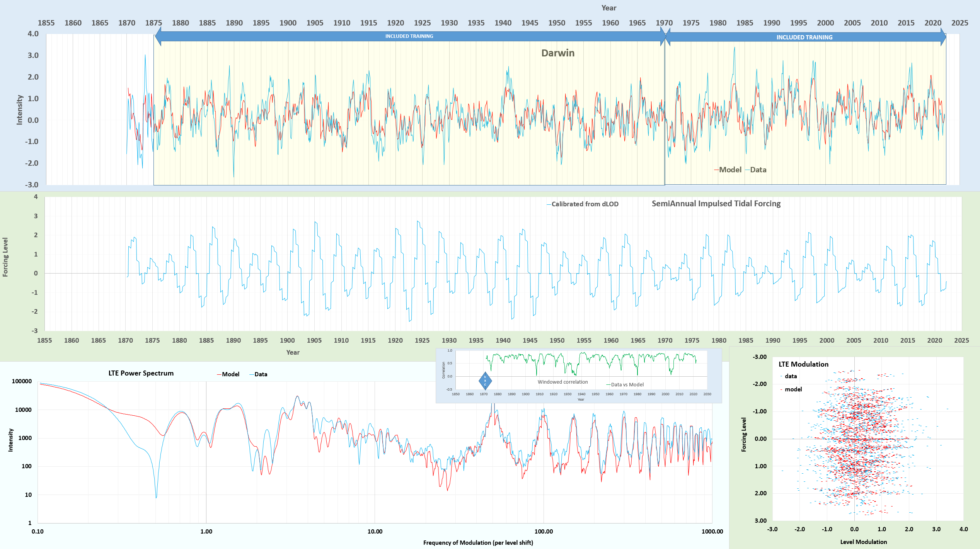Image resolution: width=980 pixels, height=549 pixels.
Task: Click the 1000.00 label on frequency axis
Action: [x=712, y=531]
